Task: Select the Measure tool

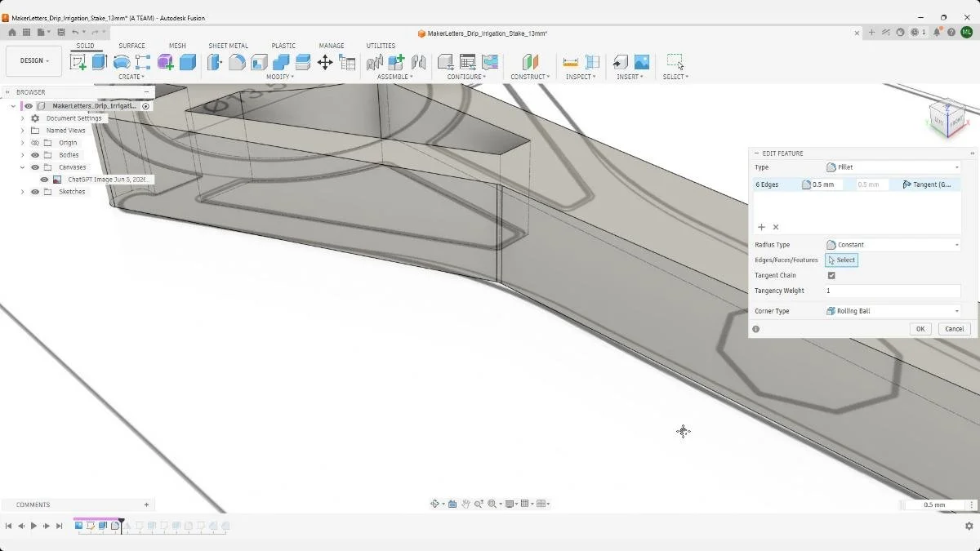Action: [571, 62]
